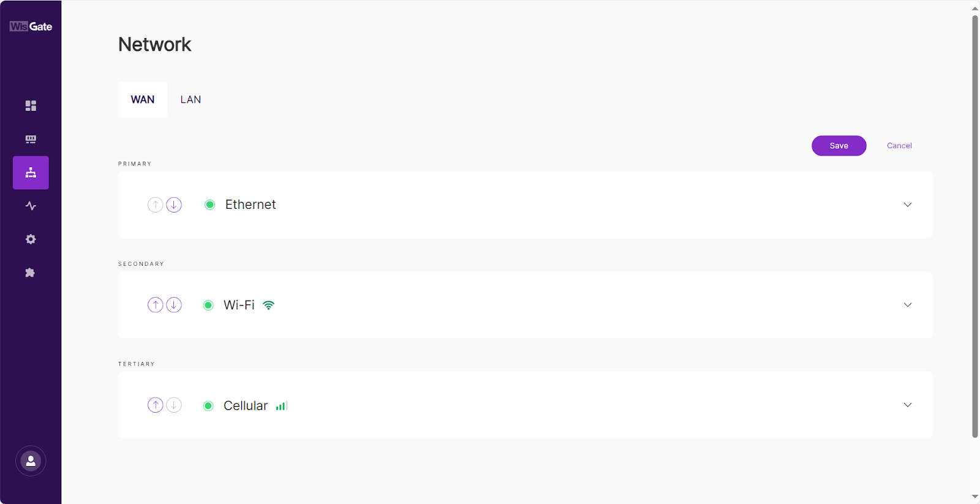The width and height of the screenshot is (980, 504).
Task: Expand the Wi-Fi section chevron
Action: 908,305
